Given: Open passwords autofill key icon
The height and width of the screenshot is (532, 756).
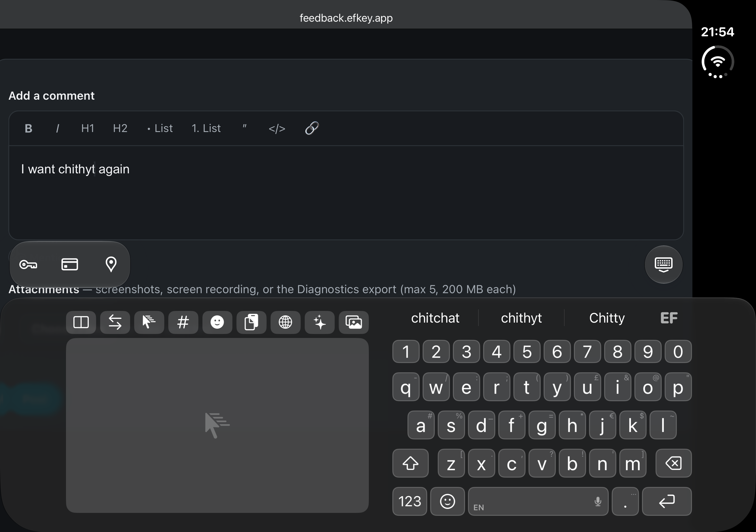Looking at the screenshot, I should click(28, 264).
